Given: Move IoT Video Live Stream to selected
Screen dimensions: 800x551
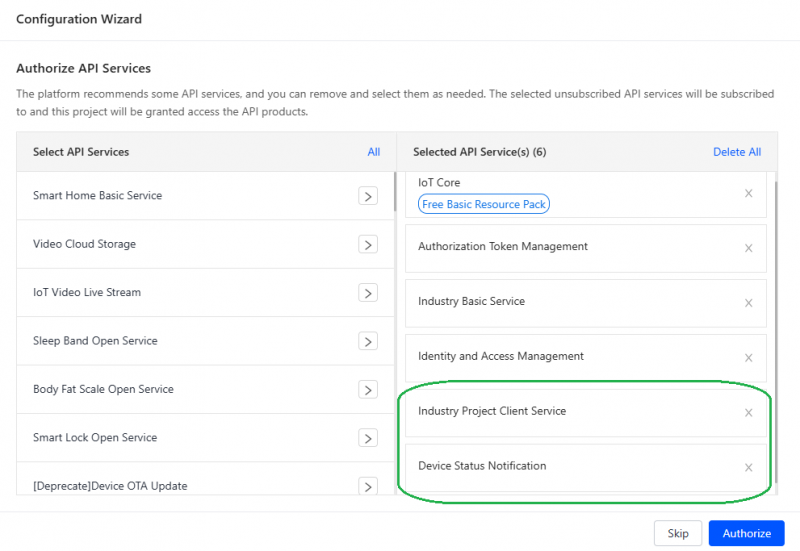Looking at the screenshot, I should pyautogui.click(x=368, y=293).
